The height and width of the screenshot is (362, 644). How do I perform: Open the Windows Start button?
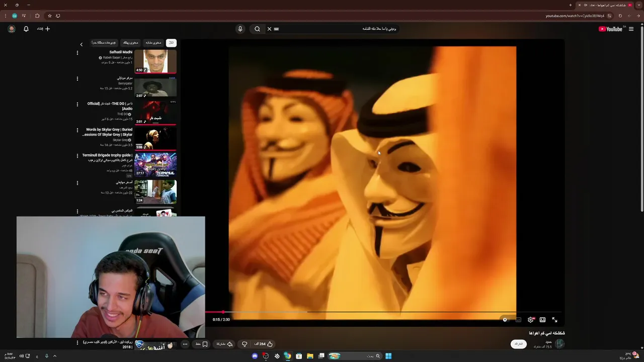click(388, 356)
